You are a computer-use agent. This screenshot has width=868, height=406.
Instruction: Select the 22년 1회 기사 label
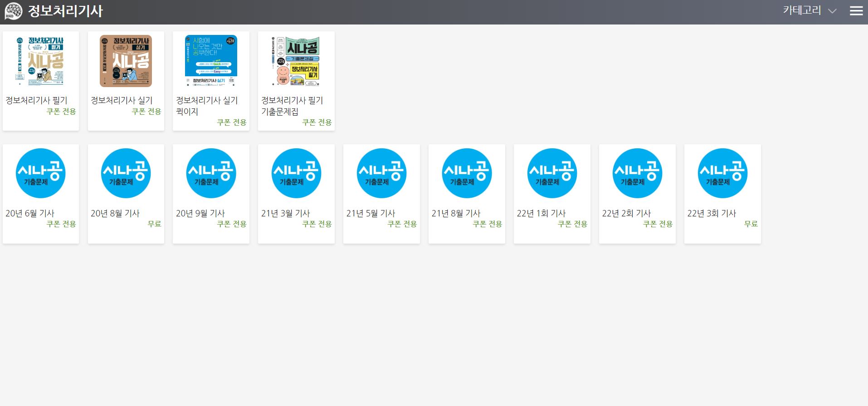pos(541,213)
